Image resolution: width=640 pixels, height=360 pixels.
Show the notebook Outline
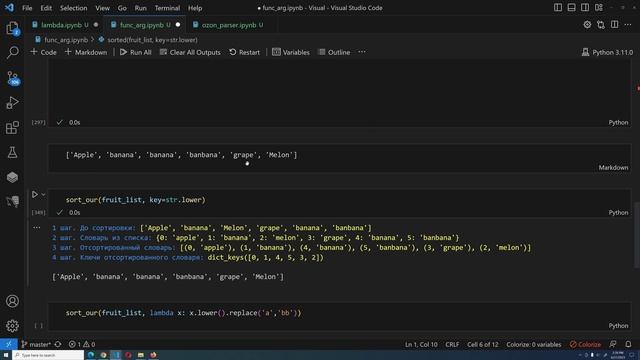pyautogui.click(x=334, y=52)
